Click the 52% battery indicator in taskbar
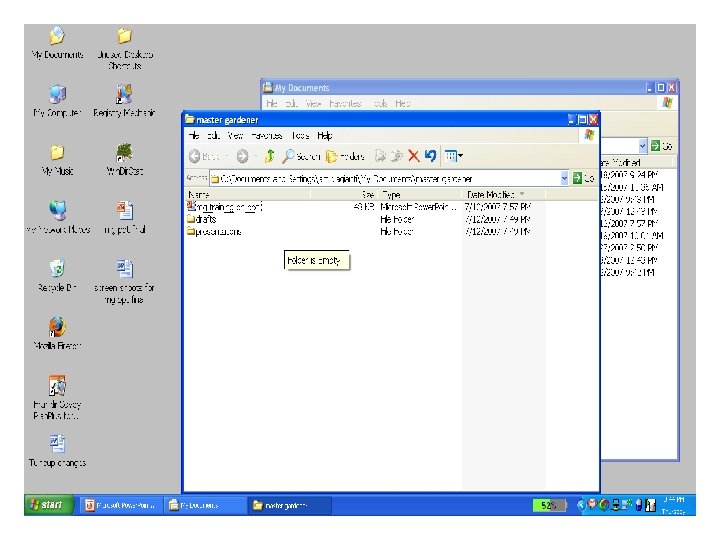The height and width of the screenshot is (540, 720). point(549,505)
